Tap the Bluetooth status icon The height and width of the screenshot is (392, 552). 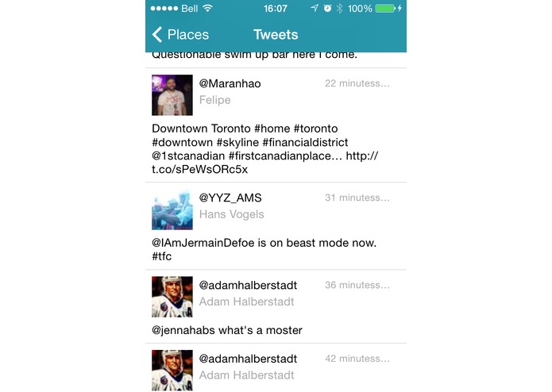click(339, 9)
